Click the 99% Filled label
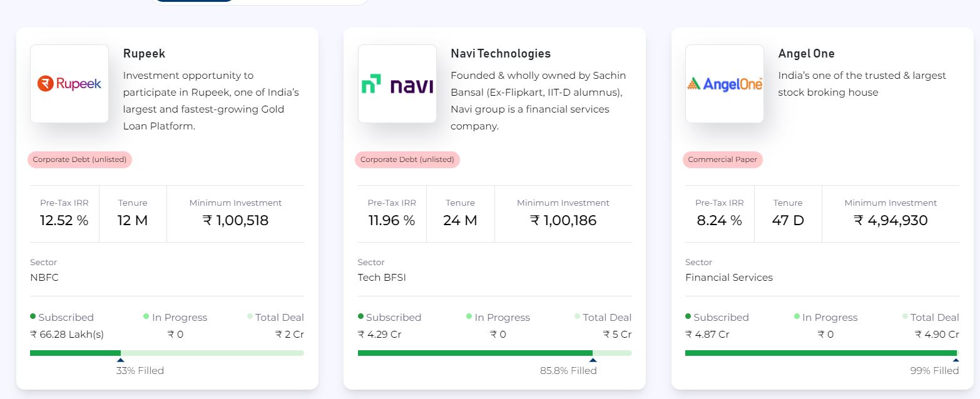Image resolution: width=980 pixels, height=399 pixels. pyautogui.click(x=934, y=371)
